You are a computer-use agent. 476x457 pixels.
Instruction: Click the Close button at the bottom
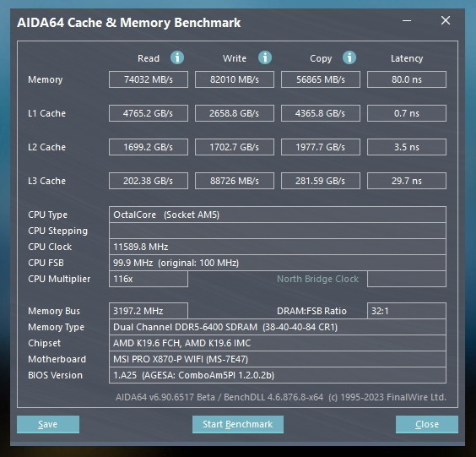click(427, 424)
